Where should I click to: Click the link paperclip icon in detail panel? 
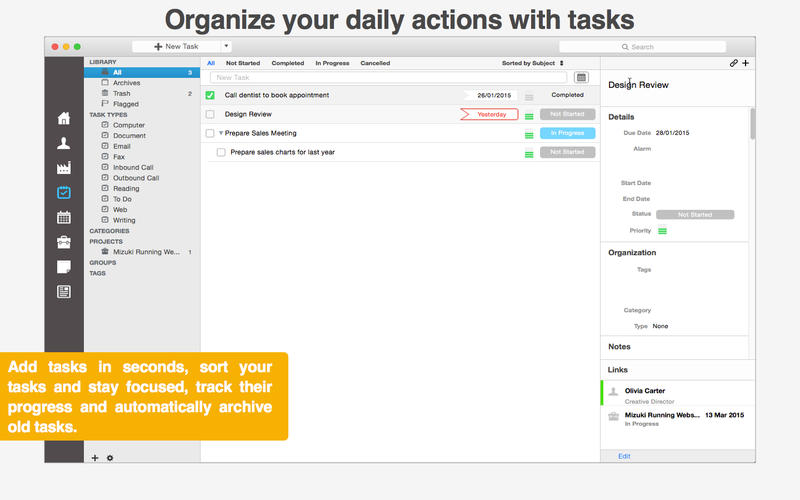click(734, 63)
